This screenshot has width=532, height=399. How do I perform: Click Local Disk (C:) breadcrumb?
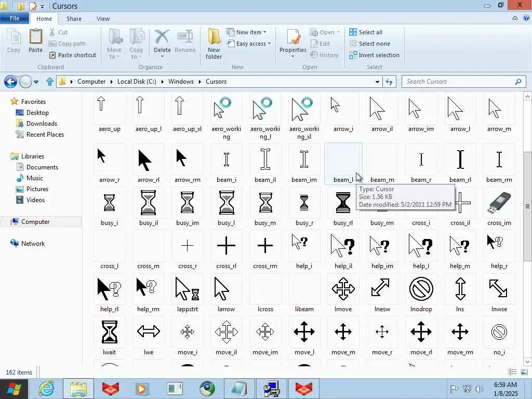tap(137, 82)
